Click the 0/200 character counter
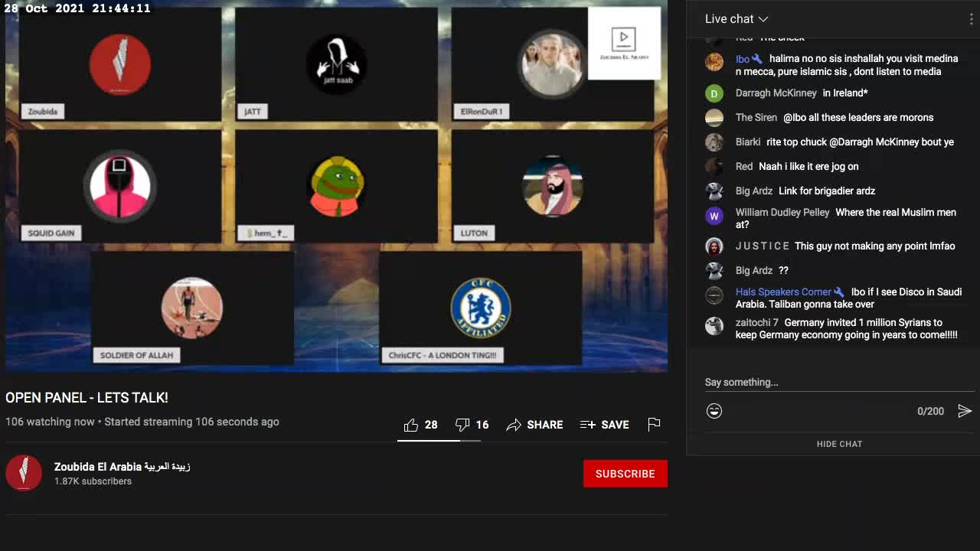 (930, 412)
